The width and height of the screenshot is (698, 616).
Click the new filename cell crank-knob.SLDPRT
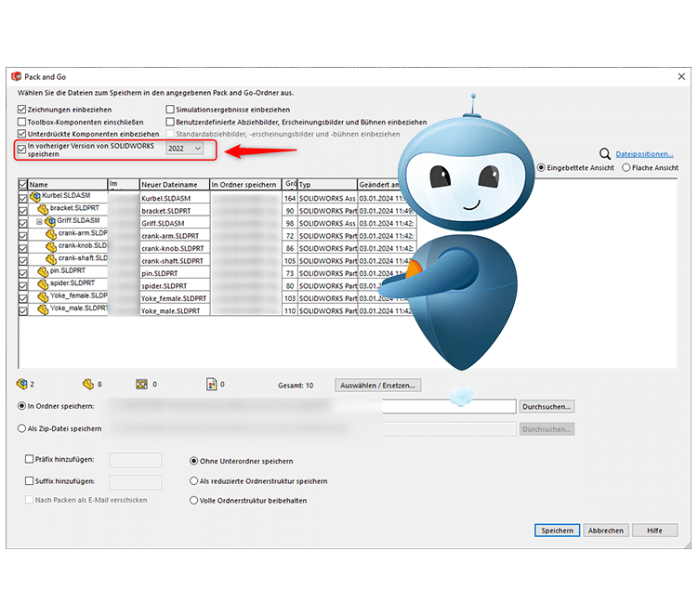click(x=175, y=248)
